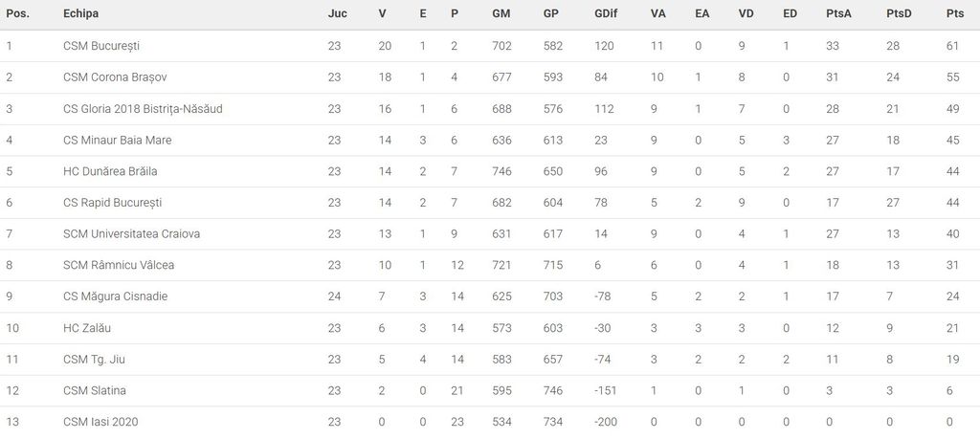980x439 pixels.
Task: Open CSM București team link
Action: pos(101,46)
